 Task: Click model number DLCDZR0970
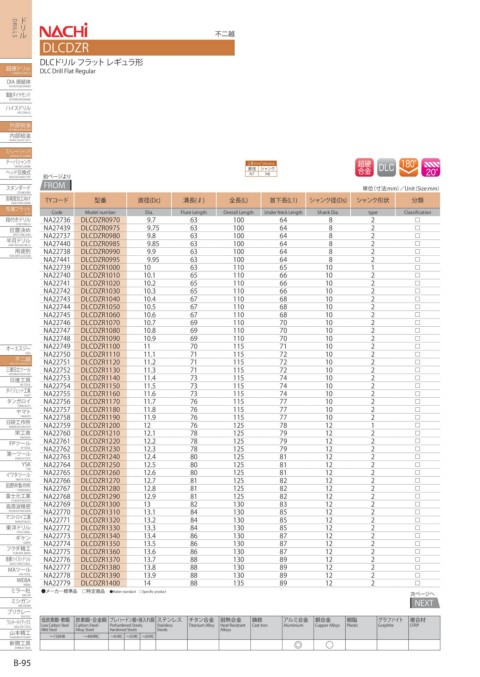100,220
